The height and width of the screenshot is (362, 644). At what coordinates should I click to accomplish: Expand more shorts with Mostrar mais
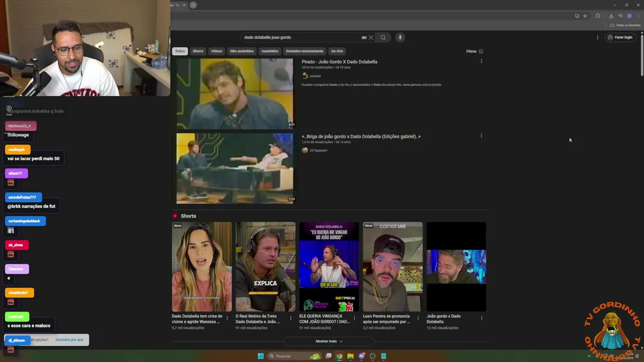pyautogui.click(x=329, y=341)
